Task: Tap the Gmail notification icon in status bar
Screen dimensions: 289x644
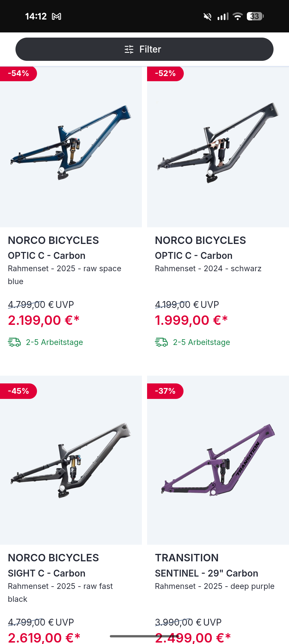Action: tap(56, 17)
